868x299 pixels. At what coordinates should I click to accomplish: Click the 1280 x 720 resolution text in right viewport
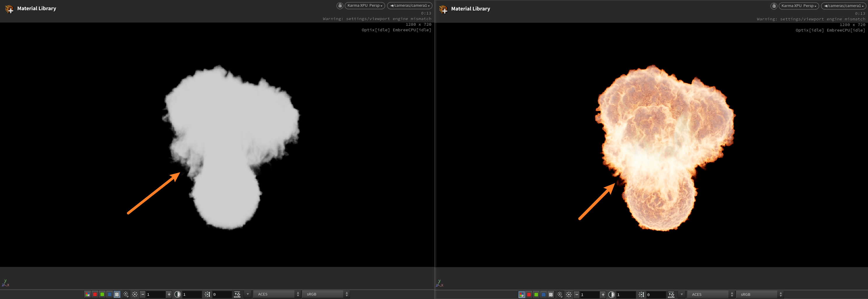coord(853,25)
